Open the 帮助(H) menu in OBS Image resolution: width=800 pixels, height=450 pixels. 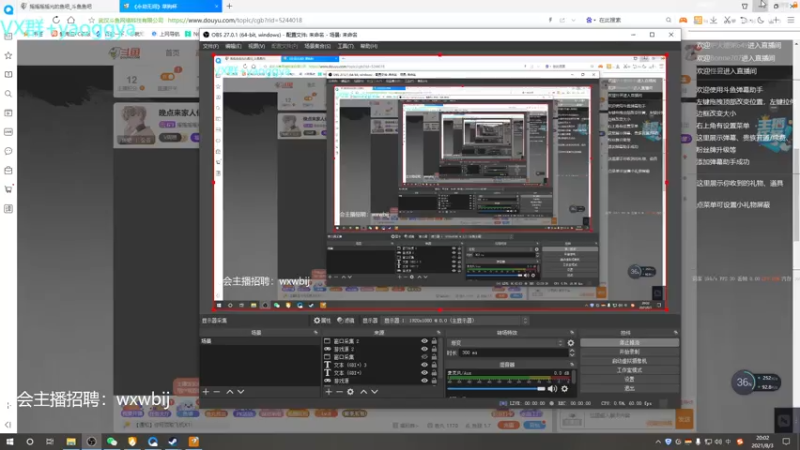coord(368,46)
